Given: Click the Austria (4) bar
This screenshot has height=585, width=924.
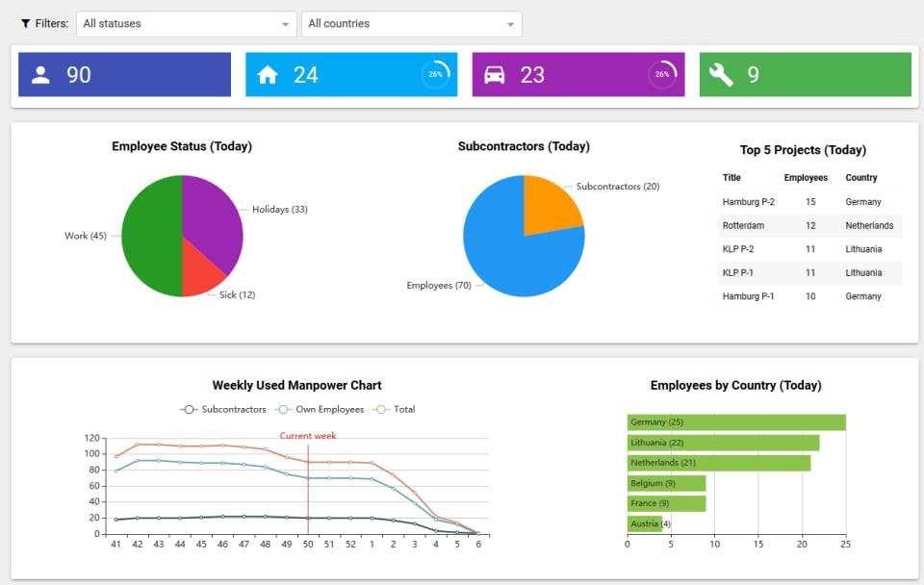Looking at the screenshot, I should [645, 523].
